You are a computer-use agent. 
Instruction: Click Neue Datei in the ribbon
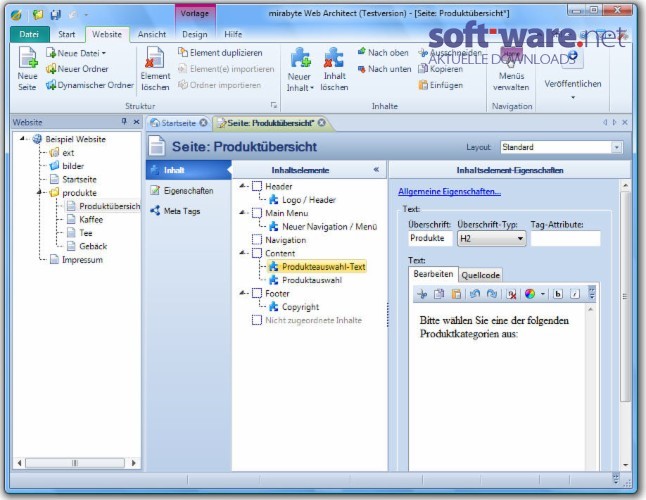(75, 53)
